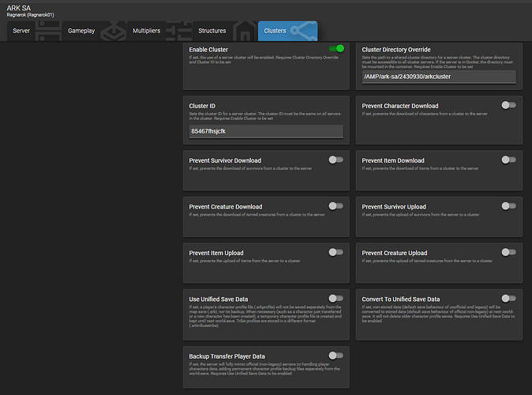This screenshot has width=532, height=395.
Task: Click the sliders icon on Multipliers tab
Action: (179, 31)
